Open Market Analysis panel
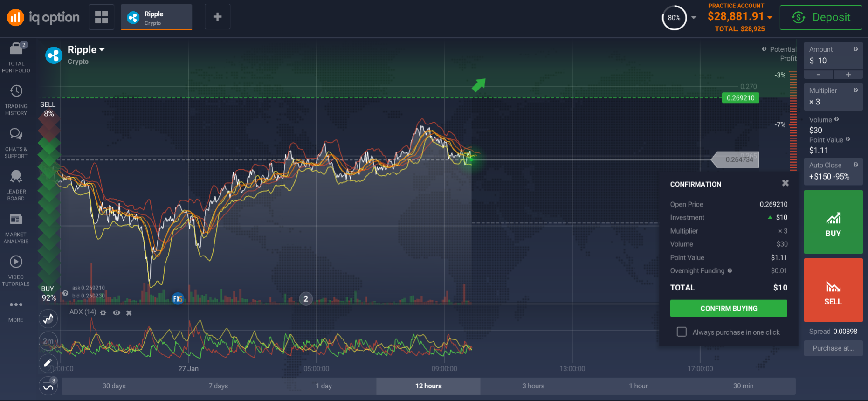 point(16,228)
